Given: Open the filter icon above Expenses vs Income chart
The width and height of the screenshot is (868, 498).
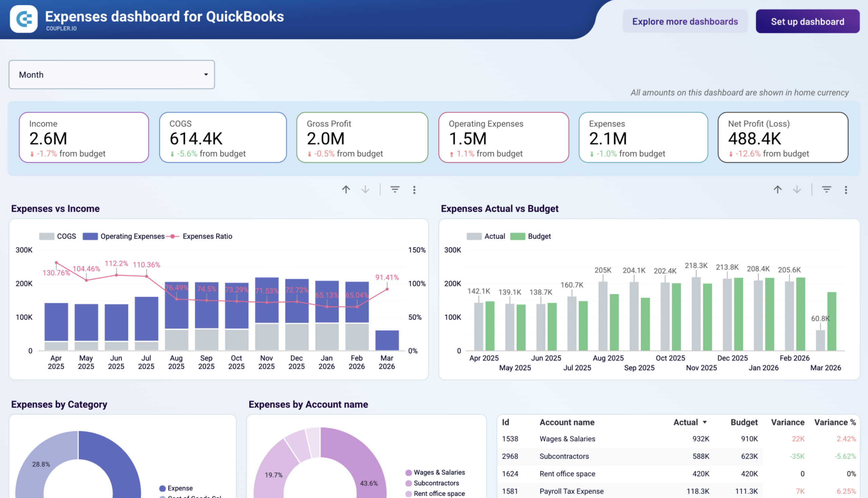Looking at the screenshot, I should tap(395, 190).
